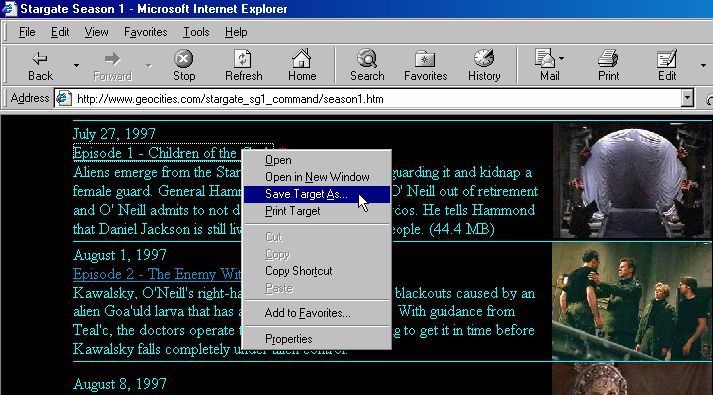Click Internet Explorer logo in title bar
The image size is (713, 395).
pyautogui.click(x=9, y=9)
